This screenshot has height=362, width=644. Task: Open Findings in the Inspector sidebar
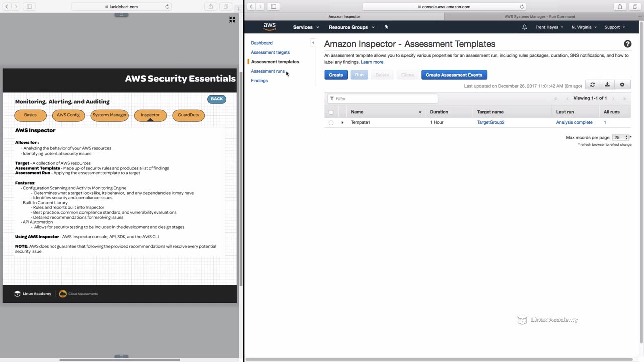pos(259,81)
